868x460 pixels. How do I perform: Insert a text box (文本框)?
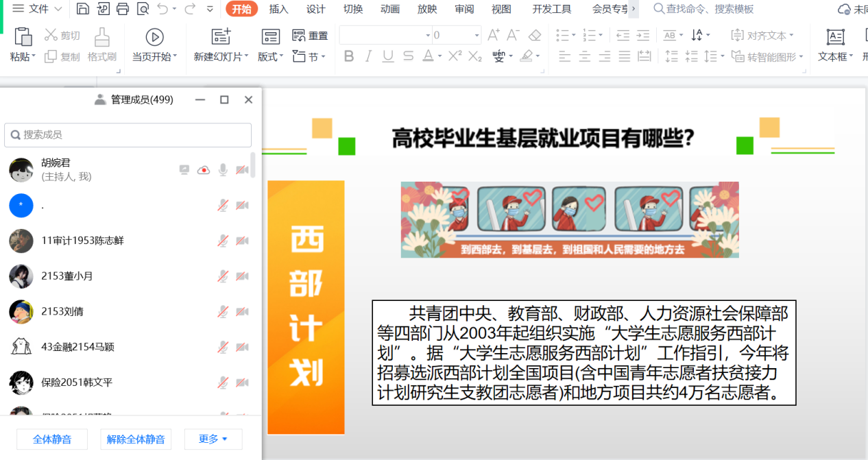(835, 38)
